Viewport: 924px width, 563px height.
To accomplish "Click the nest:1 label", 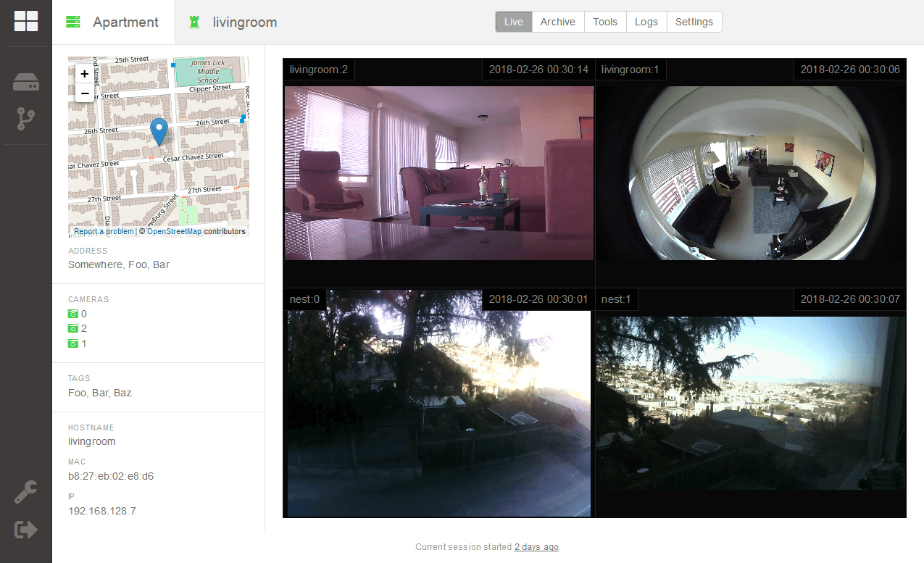I will pyautogui.click(x=617, y=299).
